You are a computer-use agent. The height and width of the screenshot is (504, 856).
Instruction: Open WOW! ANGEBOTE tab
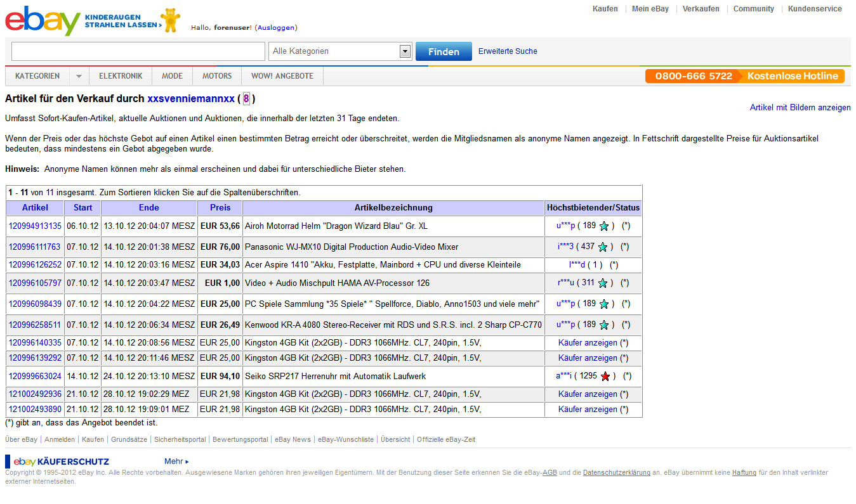[282, 76]
